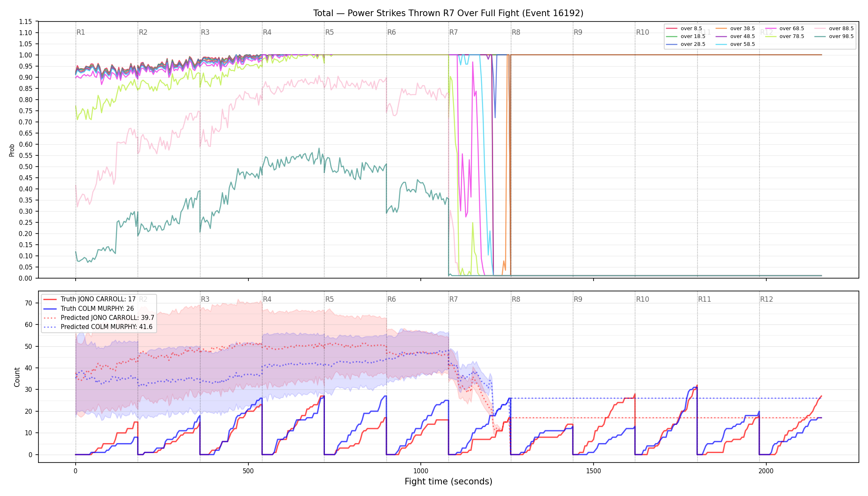Click 'Predicted JONO CARROLL: 39.7' legend entry
The width and height of the screenshot is (868, 496).
pyautogui.click(x=99, y=317)
